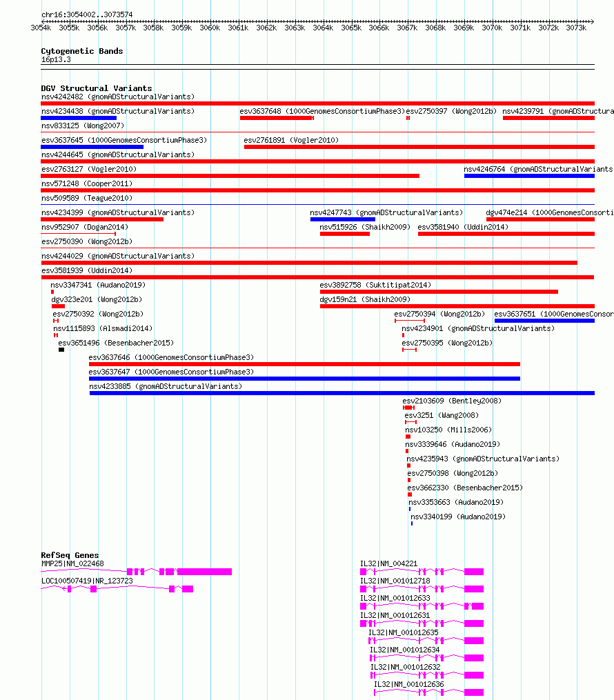Select esv3581939 (Uddin2014) label

tap(87, 271)
